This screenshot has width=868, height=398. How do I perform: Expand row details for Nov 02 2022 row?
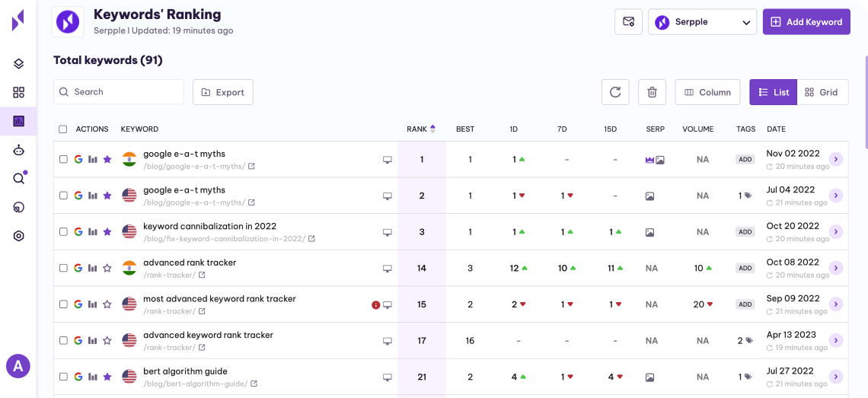pos(835,159)
